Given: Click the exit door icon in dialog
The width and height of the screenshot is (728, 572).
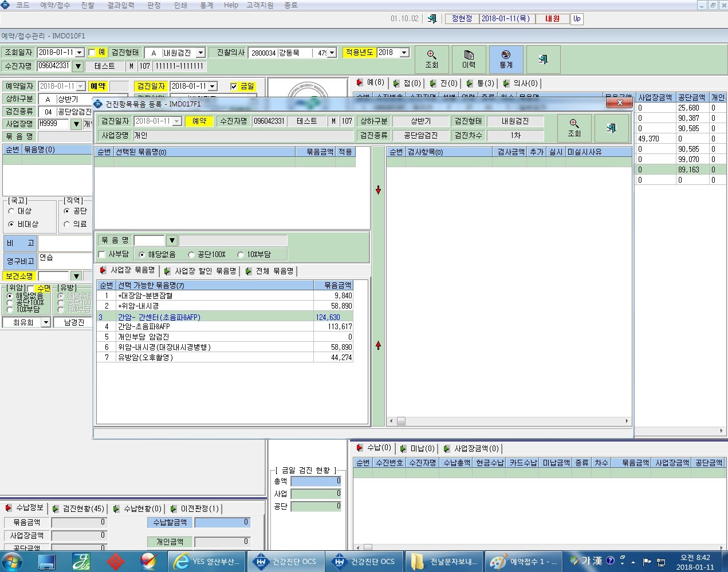Looking at the screenshot, I should [611, 128].
